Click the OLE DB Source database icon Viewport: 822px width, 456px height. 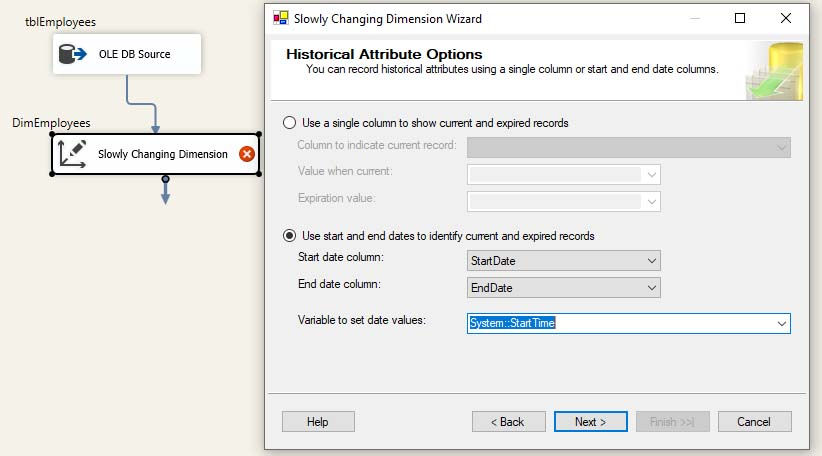pyautogui.click(x=72, y=54)
